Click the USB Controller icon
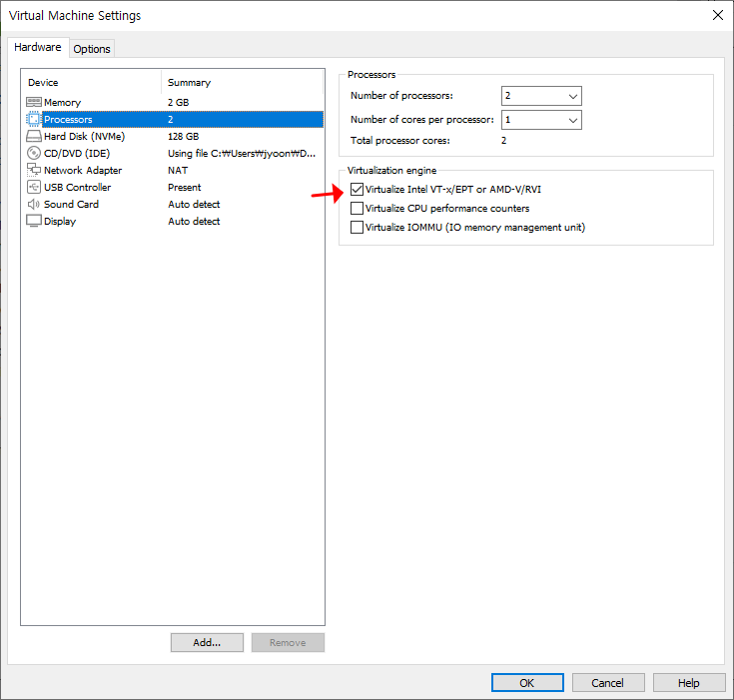The width and height of the screenshot is (734, 700). tap(34, 187)
